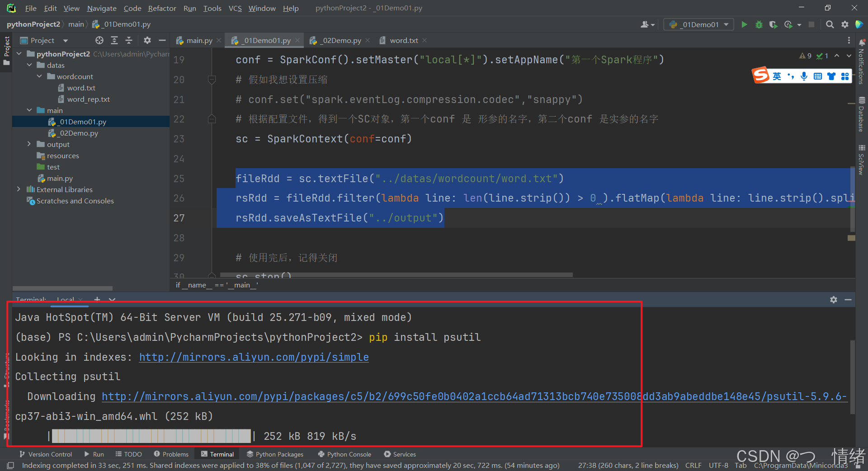Run _01Demo01 with coverage
This screenshot has width=868, height=471.
coord(773,25)
